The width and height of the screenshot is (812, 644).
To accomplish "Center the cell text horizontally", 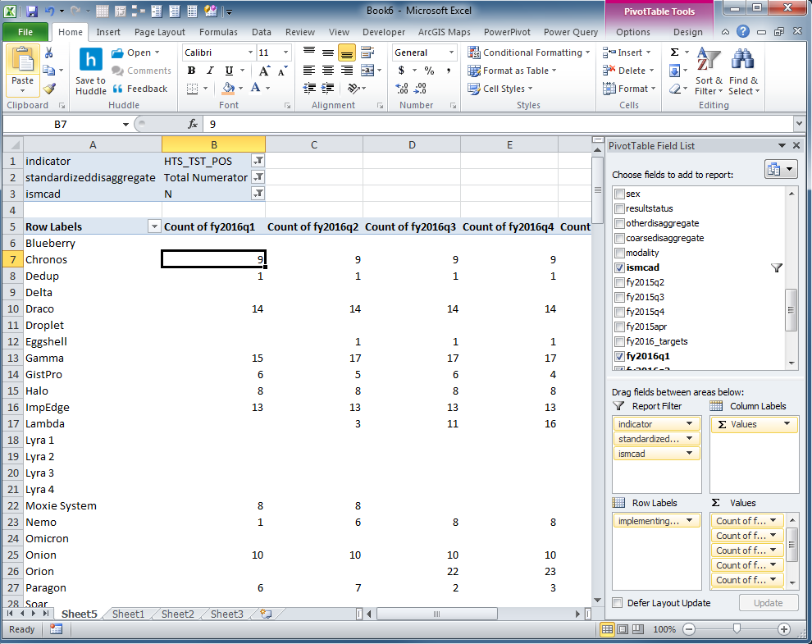I will tap(328, 71).
